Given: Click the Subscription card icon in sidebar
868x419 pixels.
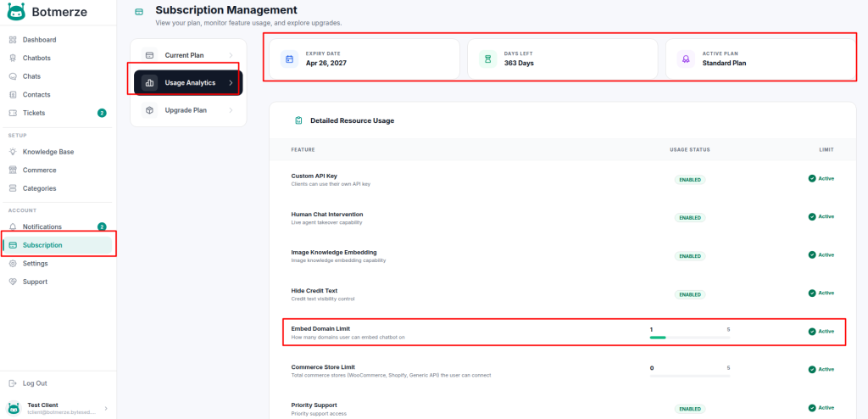Looking at the screenshot, I should (13, 245).
